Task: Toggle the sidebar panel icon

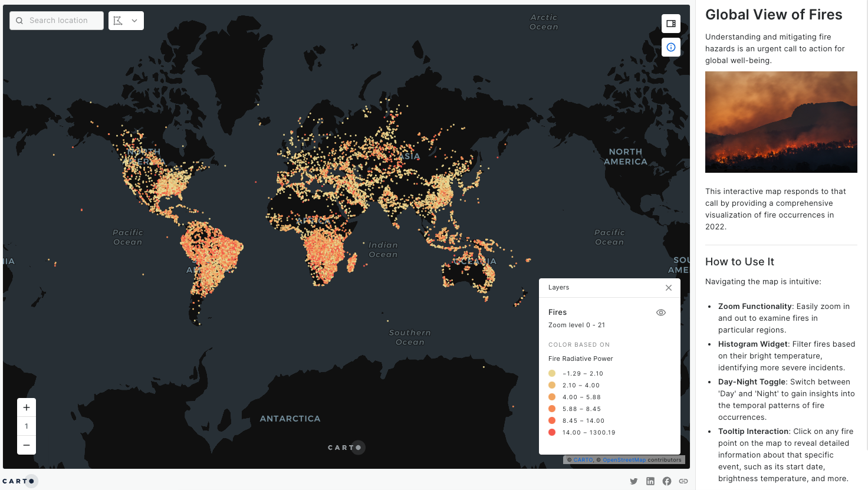Action: click(x=671, y=24)
